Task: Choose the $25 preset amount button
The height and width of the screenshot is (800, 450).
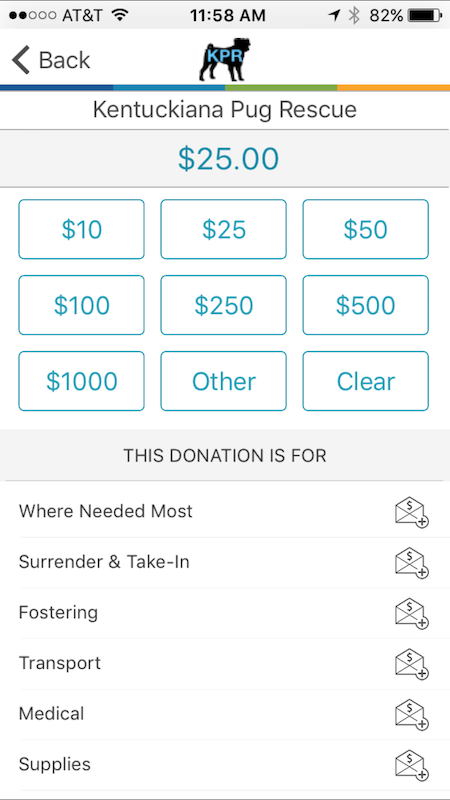Action: click(223, 229)
